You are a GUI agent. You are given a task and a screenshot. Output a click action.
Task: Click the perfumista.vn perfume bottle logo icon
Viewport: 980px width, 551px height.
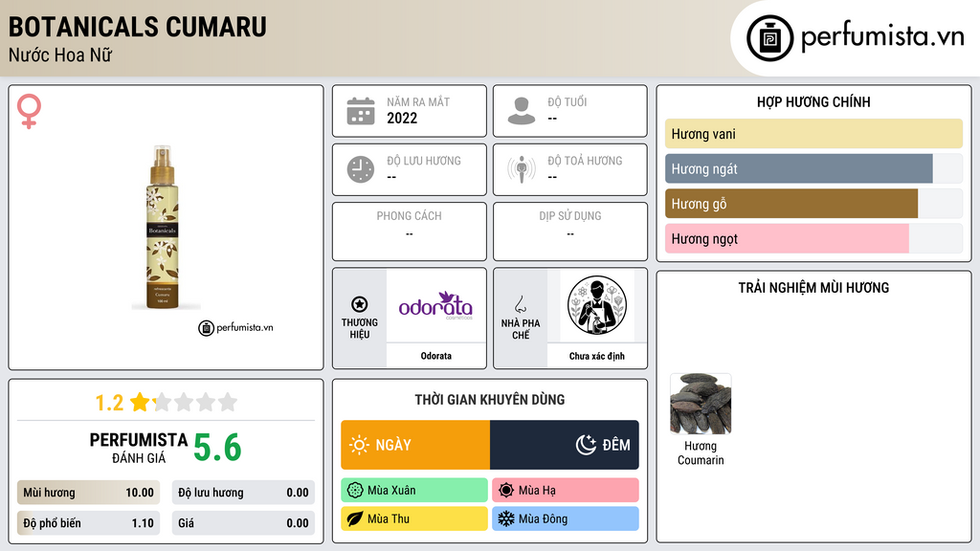click(x=770, y=38)
